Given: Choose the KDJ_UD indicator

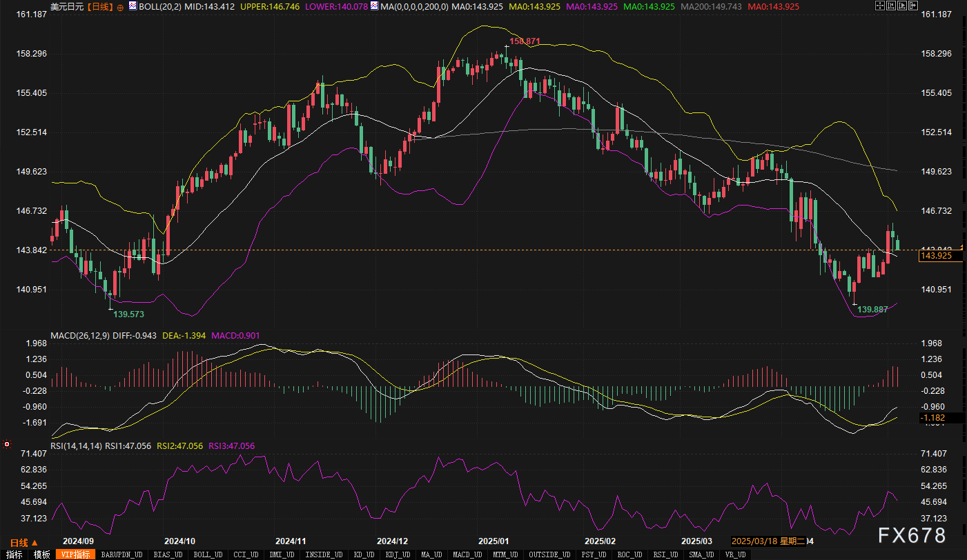Looking at the screenshot, I should pyautogui.click(x=397, y=554).
